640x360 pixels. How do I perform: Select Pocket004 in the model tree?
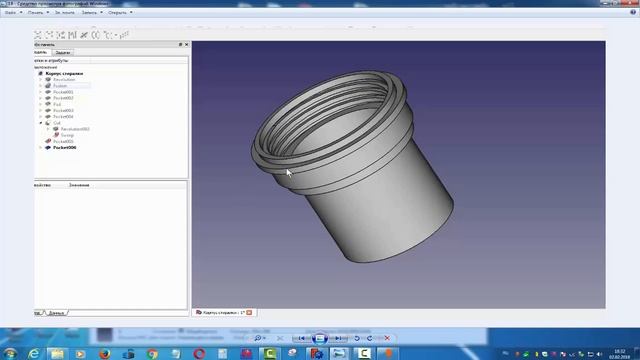[x=63, y=117]
